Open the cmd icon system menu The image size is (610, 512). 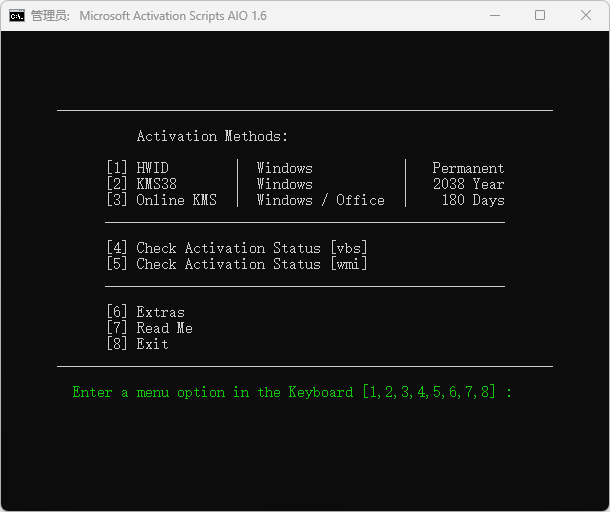click(17, 16)
